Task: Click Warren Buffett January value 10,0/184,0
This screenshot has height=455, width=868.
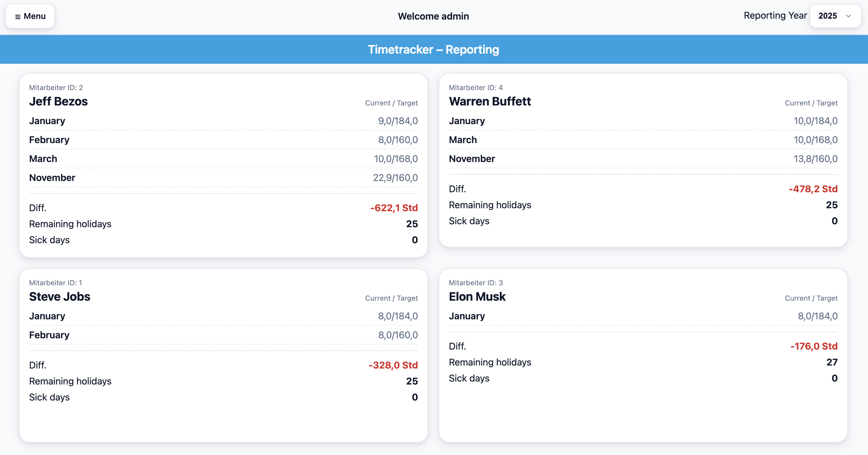Action: [815, 121]
